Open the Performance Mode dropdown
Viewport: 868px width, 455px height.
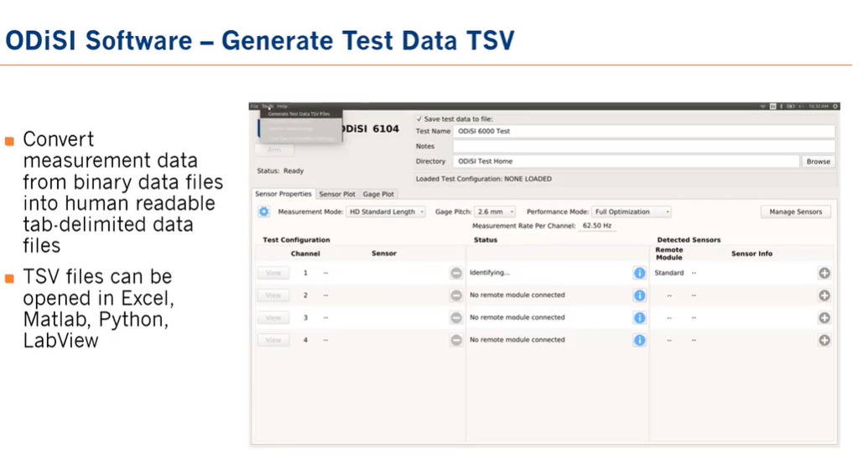pos(632,212)
